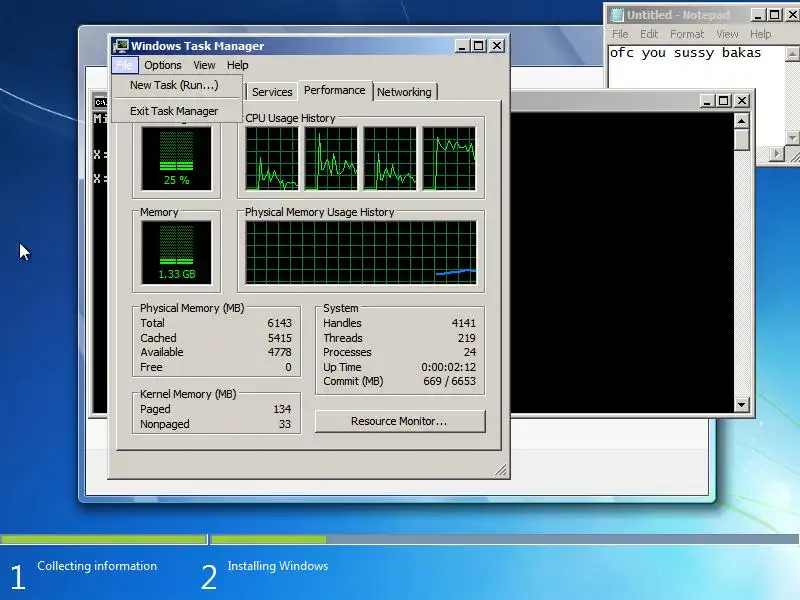Click Paged kernel memory value 134
This screenshot has width=800, height=600.
tap(282, 409)
